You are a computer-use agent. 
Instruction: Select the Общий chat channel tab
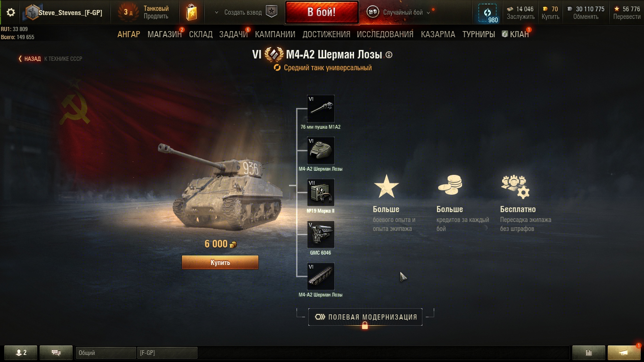pyautogui.click(x=106, y=353)
